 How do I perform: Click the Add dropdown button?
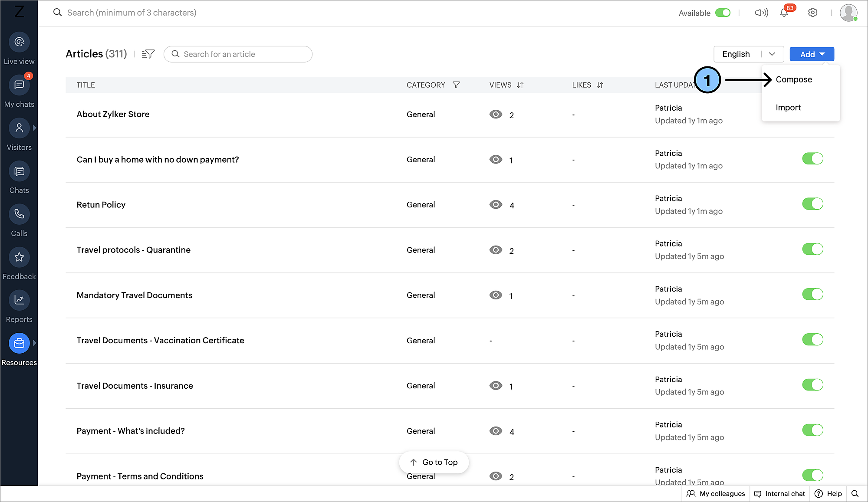pos(812,54)
